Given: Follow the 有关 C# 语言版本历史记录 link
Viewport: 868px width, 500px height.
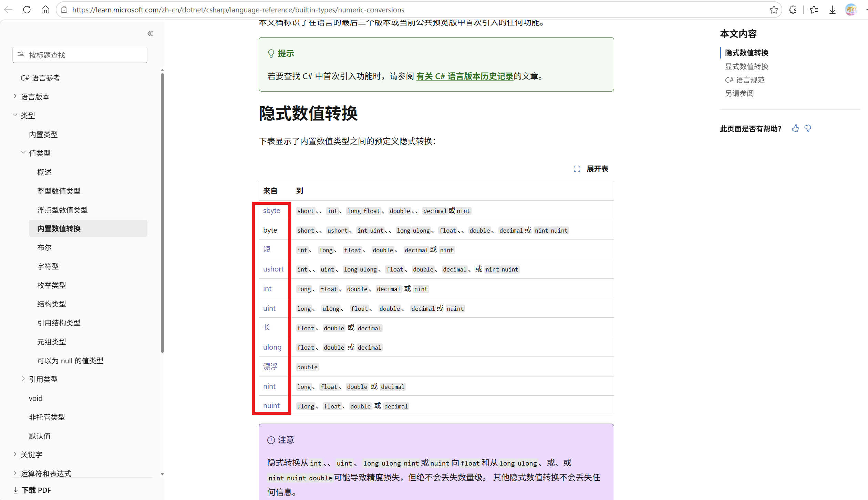Looking at the screenshot, I should pyautogui.click(x=465, y=76).
